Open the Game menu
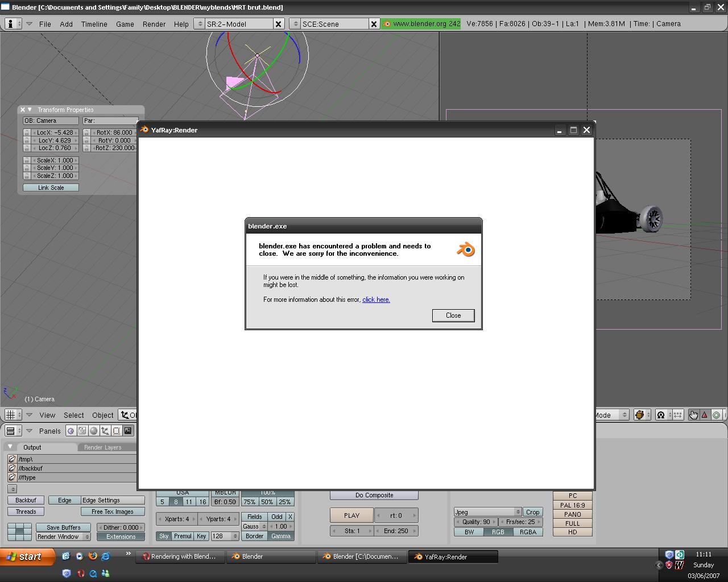The width and height of the screenshot is (728, 582). [x=125, y=24]
